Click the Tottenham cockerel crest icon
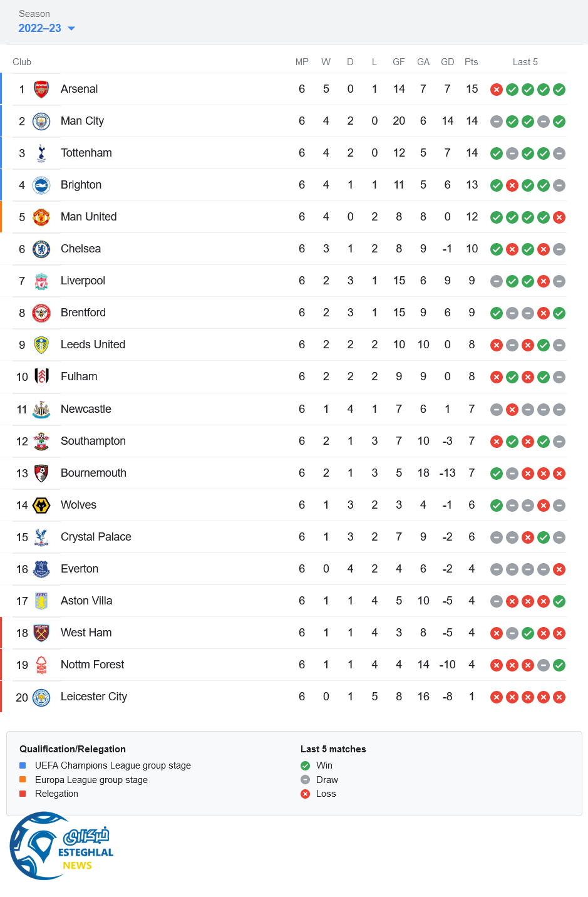588x897 pixels. click(41, 153)
